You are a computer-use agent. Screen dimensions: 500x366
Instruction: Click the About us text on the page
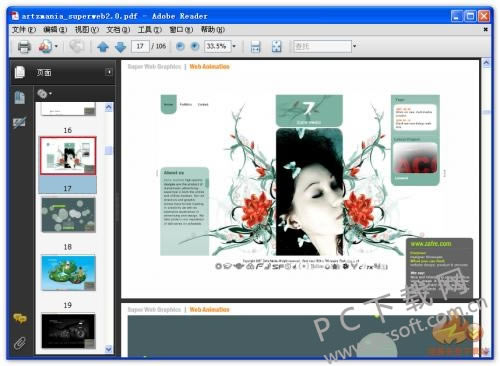[x=174, y=173]
